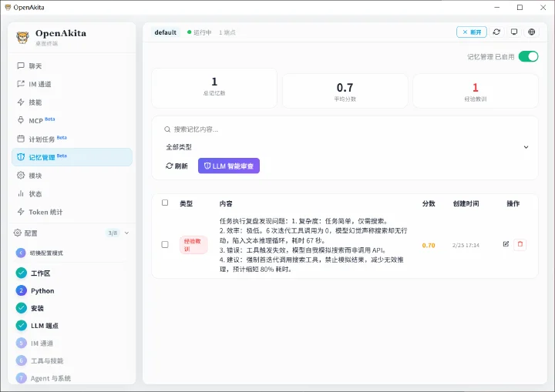Collapse the 配置 section chevron
This screenshot has height=392, width=555.
click(x=126, y=233)
